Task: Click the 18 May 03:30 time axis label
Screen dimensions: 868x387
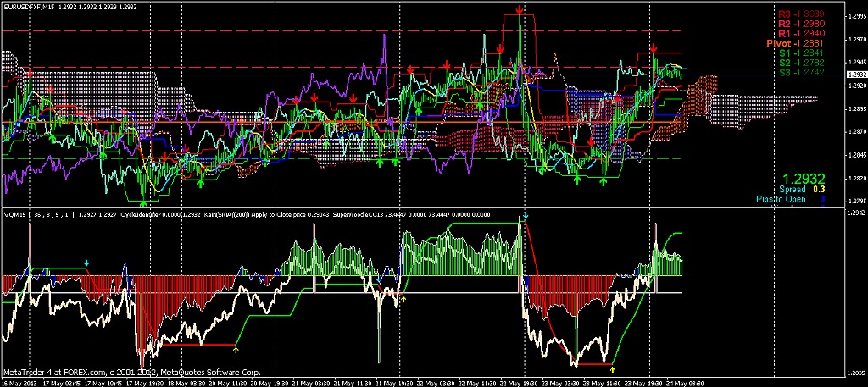Action: [186, 383]
